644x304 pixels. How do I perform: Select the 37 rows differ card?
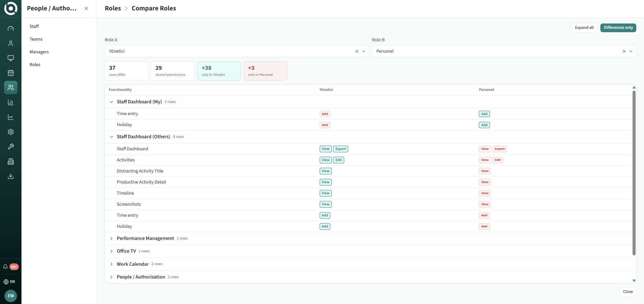pyautogui.click(x=127, y=71)
